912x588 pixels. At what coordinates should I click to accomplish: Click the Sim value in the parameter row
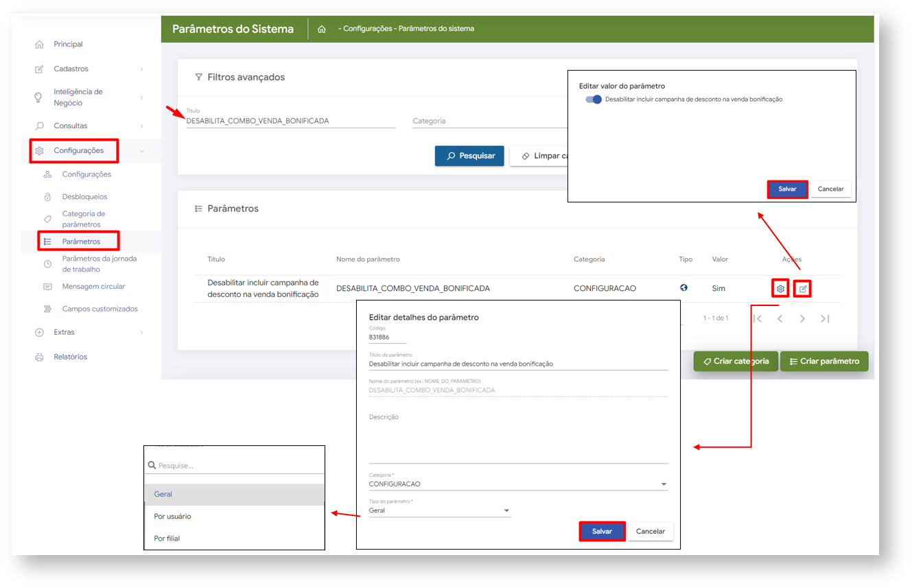(x=718, y=289)
